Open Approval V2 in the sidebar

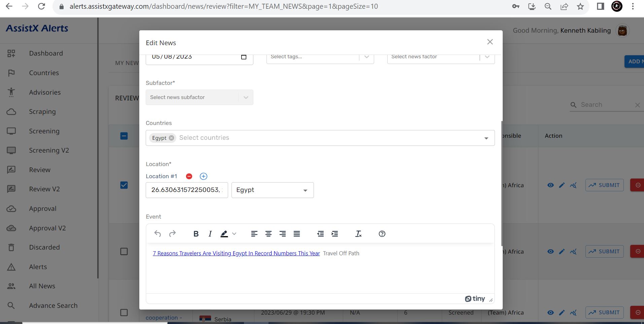pyautogui.click(x=47, y=228)
